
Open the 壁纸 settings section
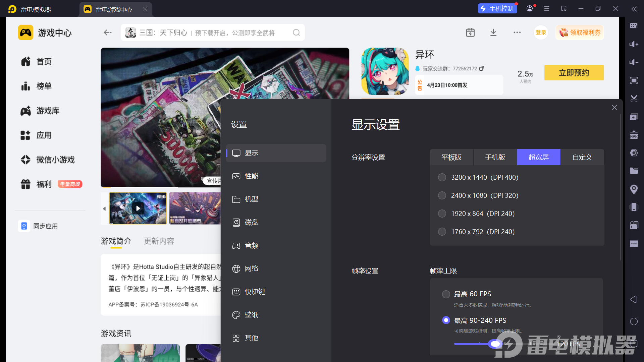[x=276, y=315]
